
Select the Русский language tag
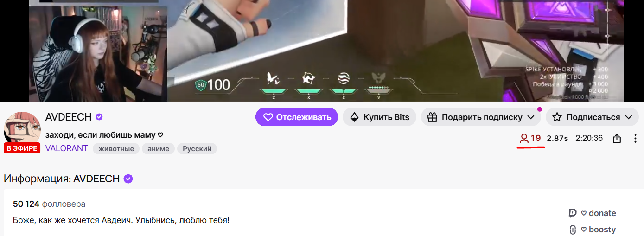pyautogui.click(x=197, y=149)
